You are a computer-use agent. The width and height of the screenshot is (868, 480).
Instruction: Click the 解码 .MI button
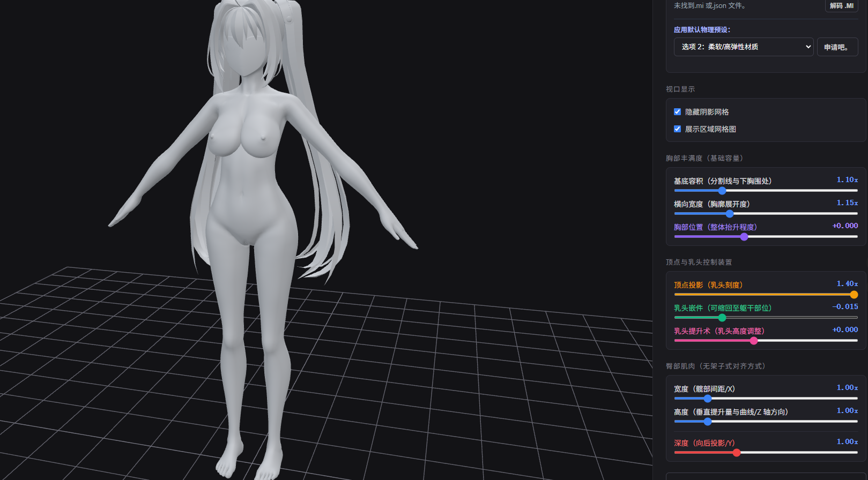pos(841,6)
